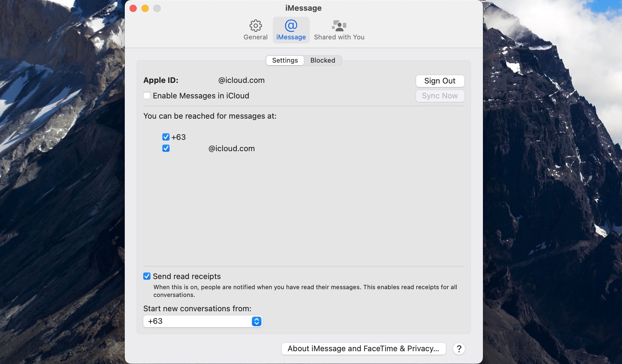Uncheck the @icloud.com email address
Screen dimensions: 622x364
pos(166,148)
